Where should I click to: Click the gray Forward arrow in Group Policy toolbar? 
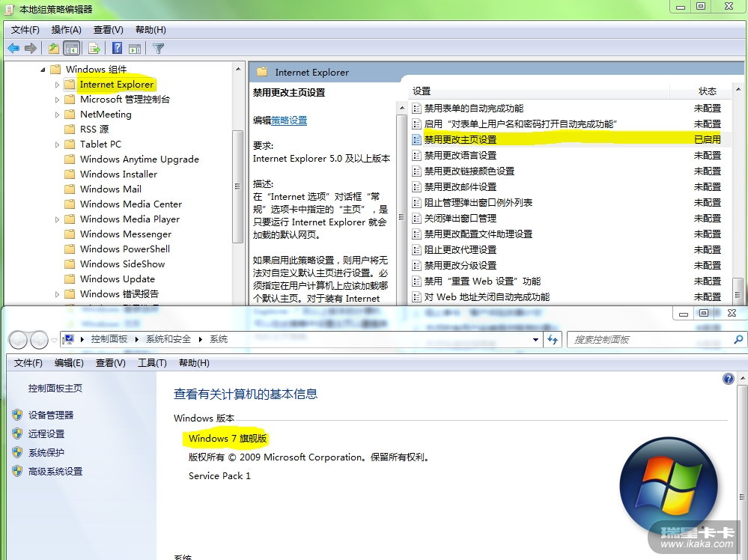point(31,48)
